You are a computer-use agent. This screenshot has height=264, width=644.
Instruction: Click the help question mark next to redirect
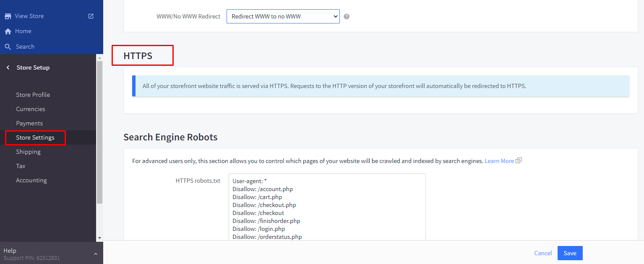(x=347, y=17)
